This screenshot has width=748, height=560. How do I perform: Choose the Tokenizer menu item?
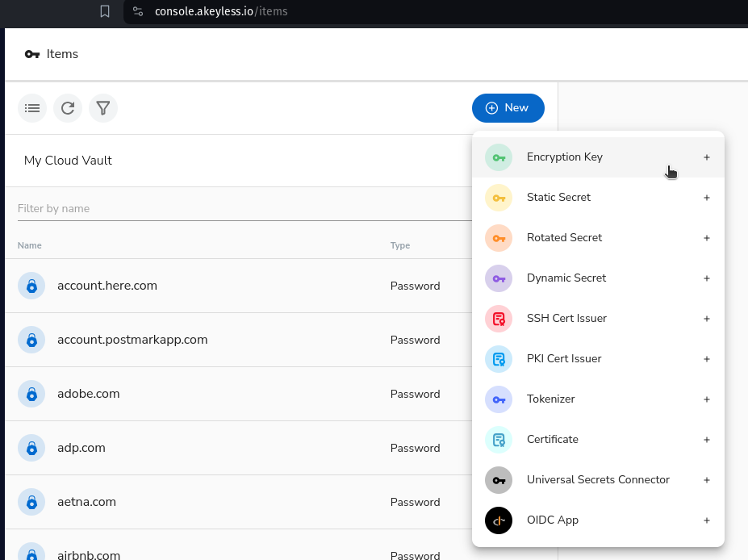click(x=598, y=399)
